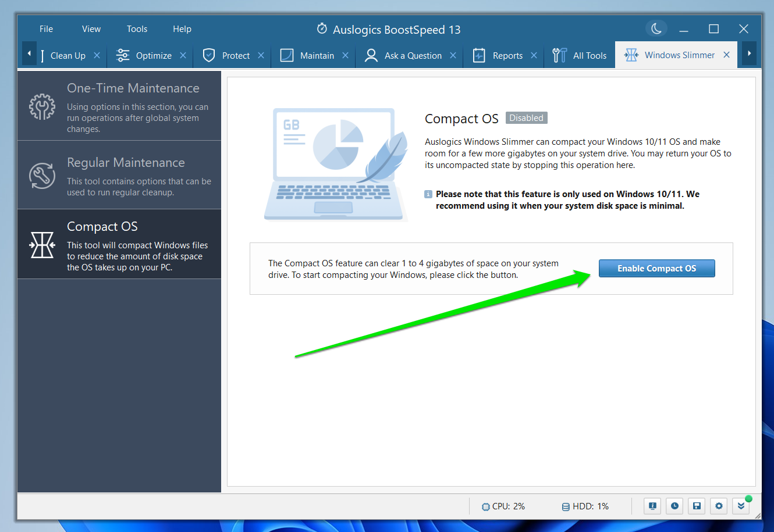This screenshot has width=774, height=532.
Task: Open One-Time Maintenance section
Action: (119, 106)
